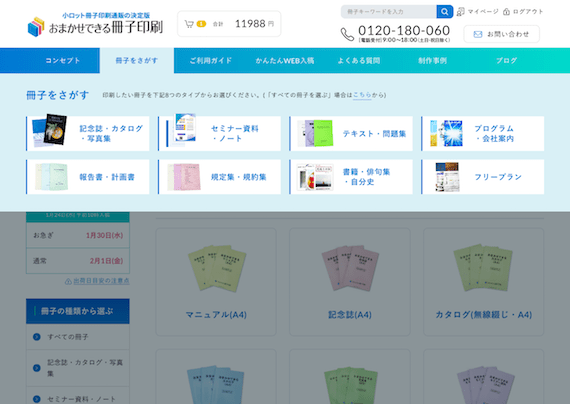
Task: Click the phone icon beside 0120-180-060
Action: click(347, 34)
